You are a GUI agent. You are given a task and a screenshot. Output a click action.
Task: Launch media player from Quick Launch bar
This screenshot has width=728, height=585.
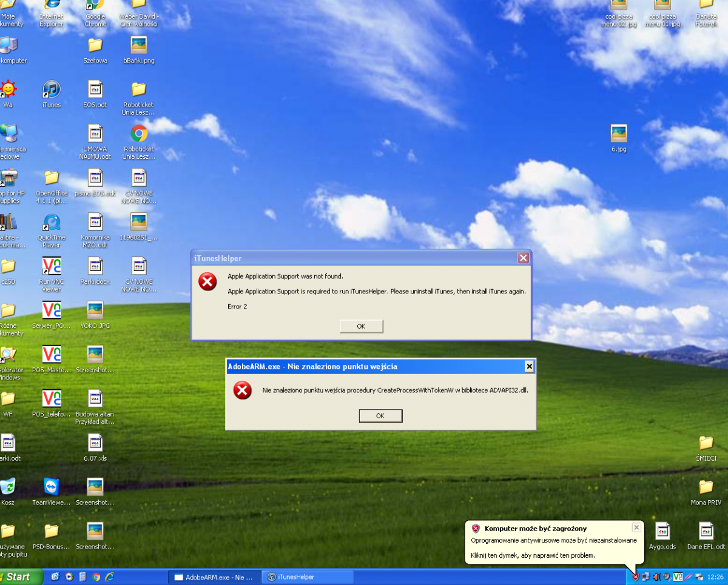coord(69,577)
